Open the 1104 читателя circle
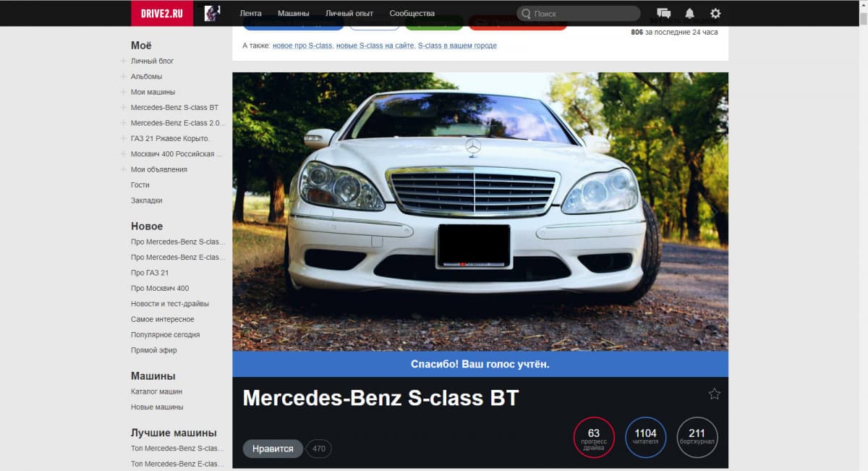 click(646, 438)
